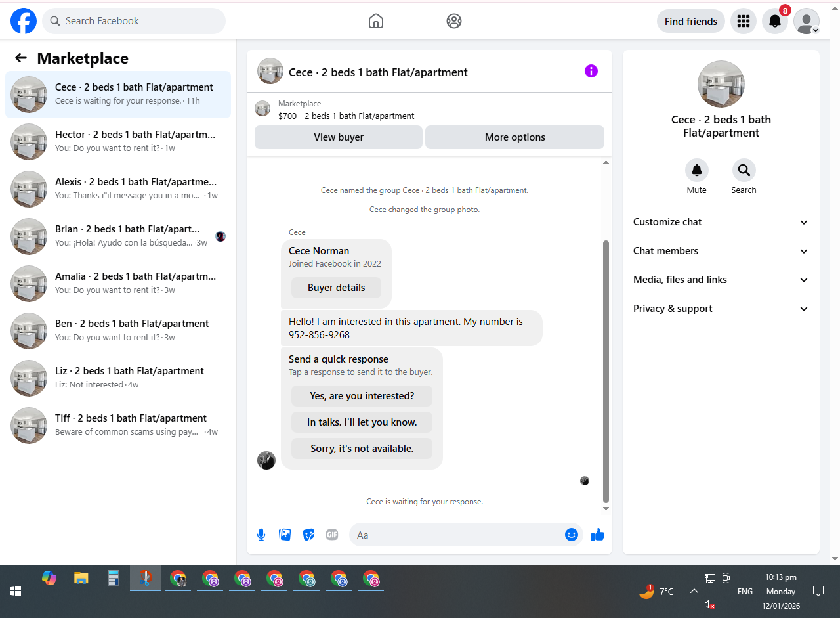The height and width of the screenshot is (618, 840).
Task: Click Cece's avatar next to quick responses
Action: (266, 460)
